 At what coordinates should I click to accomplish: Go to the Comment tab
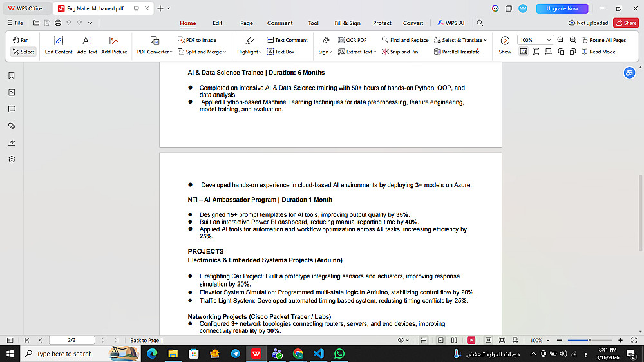[279, 23]
